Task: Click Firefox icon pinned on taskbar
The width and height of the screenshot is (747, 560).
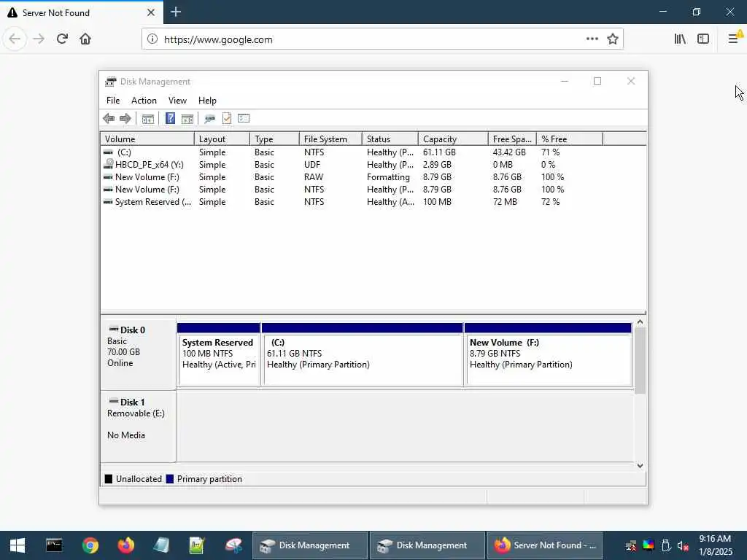Action: [125, 545]
